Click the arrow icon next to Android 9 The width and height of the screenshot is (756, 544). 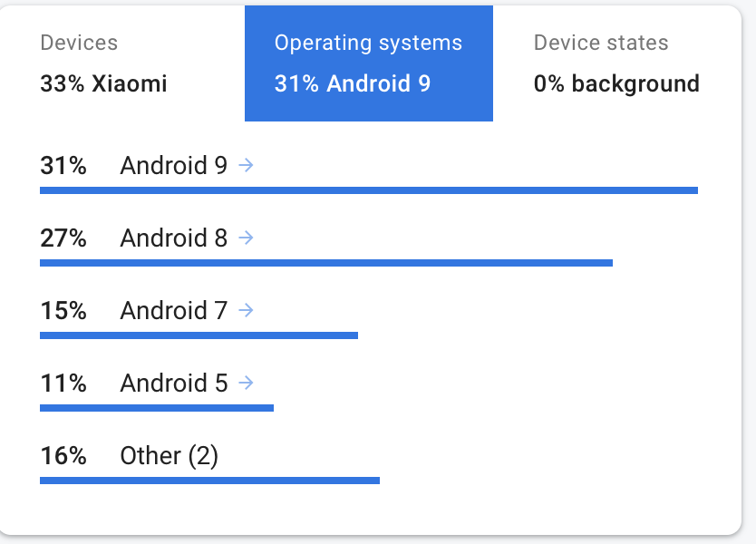(x=245, y=166)
